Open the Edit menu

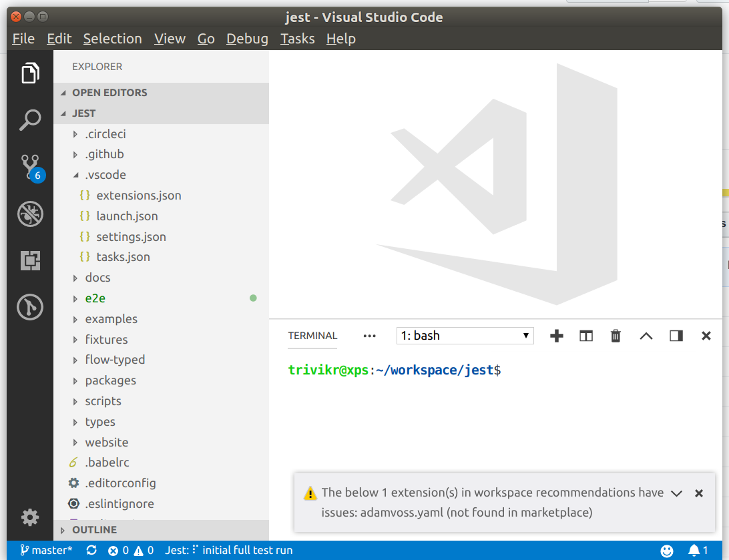[x=59, y=39]
